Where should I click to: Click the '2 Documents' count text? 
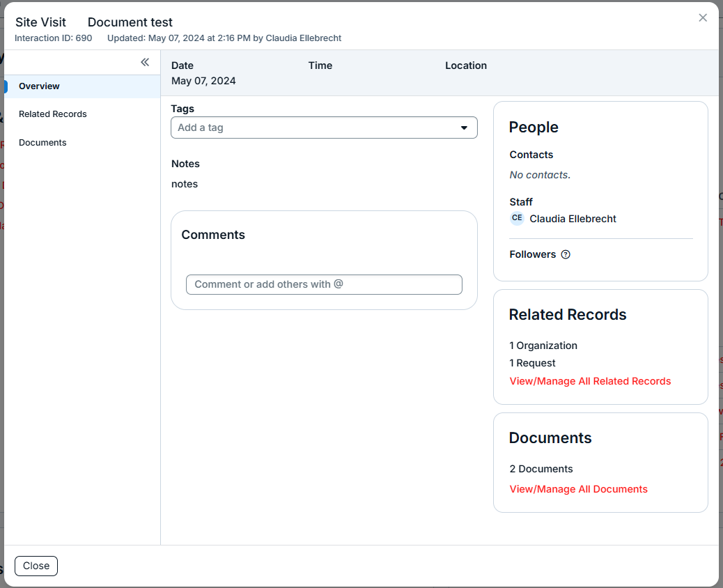541,469
